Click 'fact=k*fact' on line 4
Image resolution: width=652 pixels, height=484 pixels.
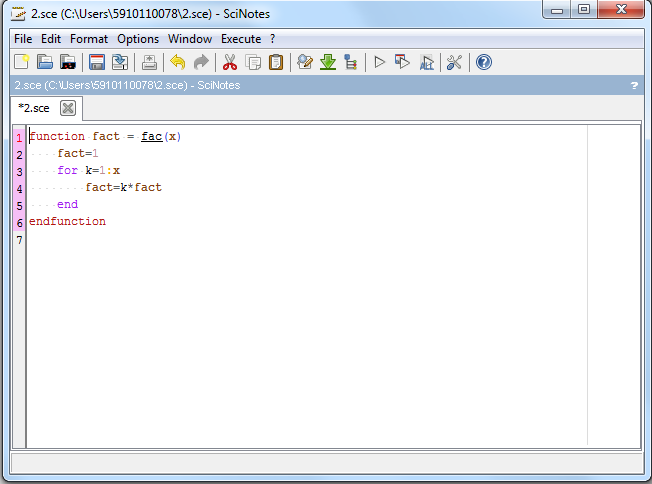[x=123, y=188]
